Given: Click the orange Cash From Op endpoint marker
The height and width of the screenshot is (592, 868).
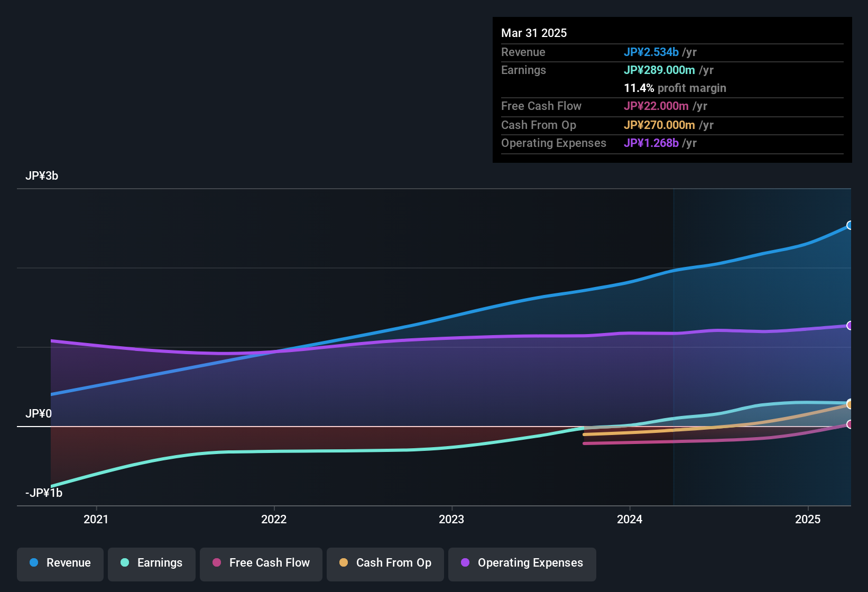Looking at the screenshot, I should 849,404.
